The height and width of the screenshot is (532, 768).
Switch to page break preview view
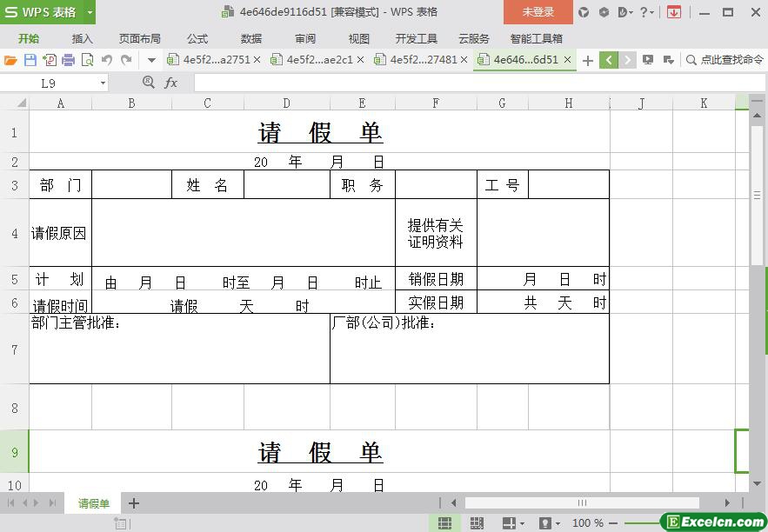pos(477,523)
